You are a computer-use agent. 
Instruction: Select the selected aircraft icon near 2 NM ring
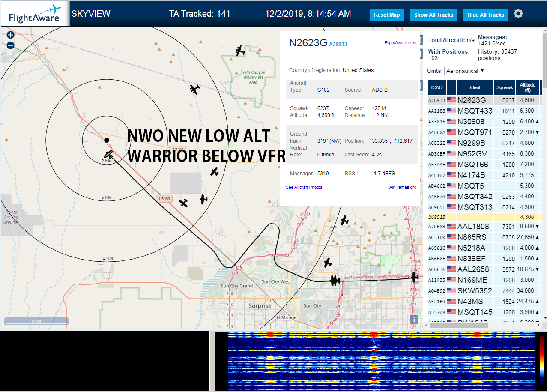pyautogui.click(x=109, y=154)
